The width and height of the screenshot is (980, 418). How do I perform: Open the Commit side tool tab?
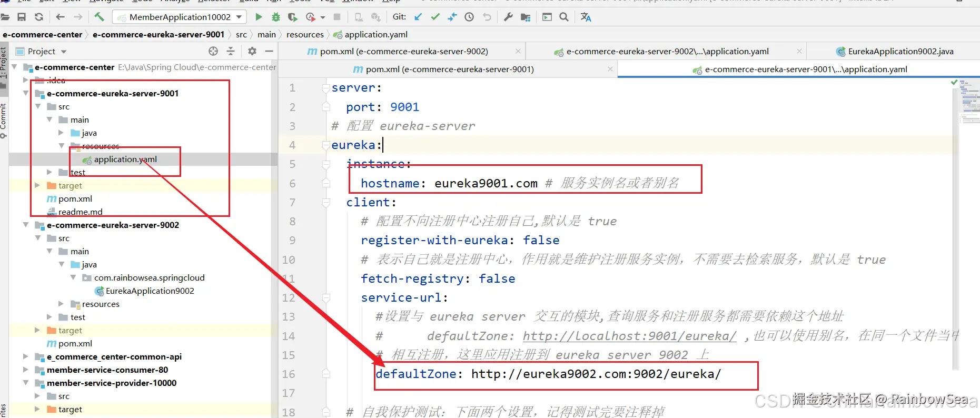pyautogui.click(x=4, y=120)
